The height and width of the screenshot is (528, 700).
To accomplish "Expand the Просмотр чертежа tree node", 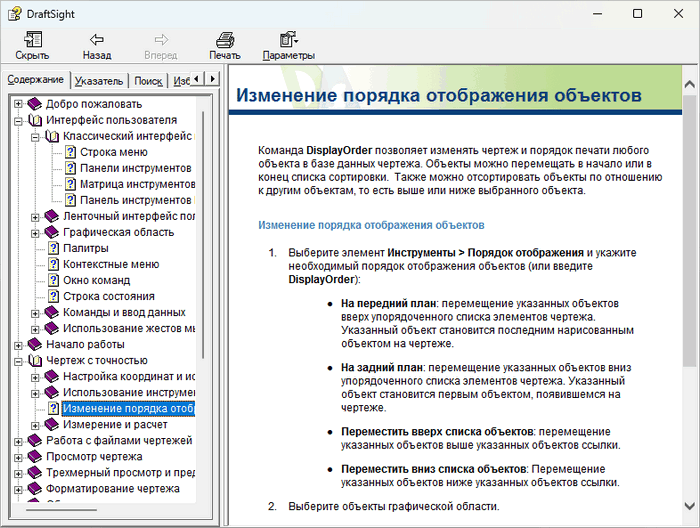I will click(18, 456).
